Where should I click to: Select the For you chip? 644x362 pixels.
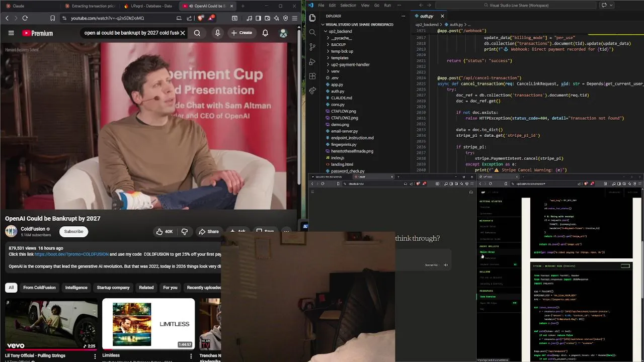coord(170,288)
